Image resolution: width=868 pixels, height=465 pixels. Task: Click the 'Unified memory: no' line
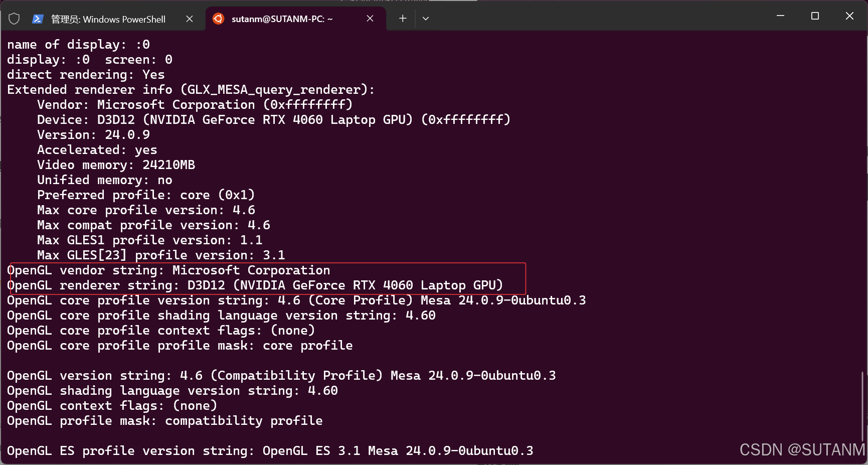click(x=105, y=180)
